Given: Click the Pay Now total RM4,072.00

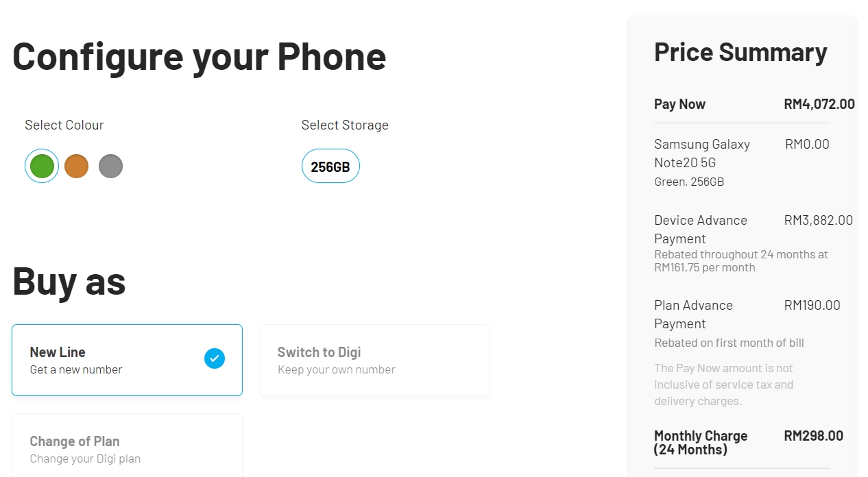Looking at the screenshot, I should tap(819, 104).
